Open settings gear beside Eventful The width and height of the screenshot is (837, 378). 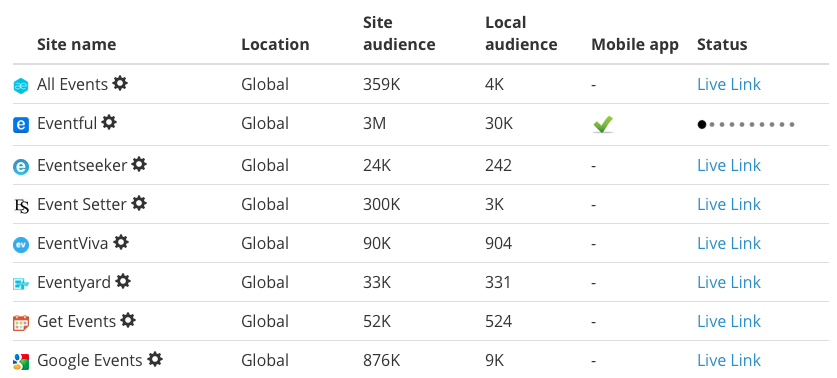tap(109, 122)
